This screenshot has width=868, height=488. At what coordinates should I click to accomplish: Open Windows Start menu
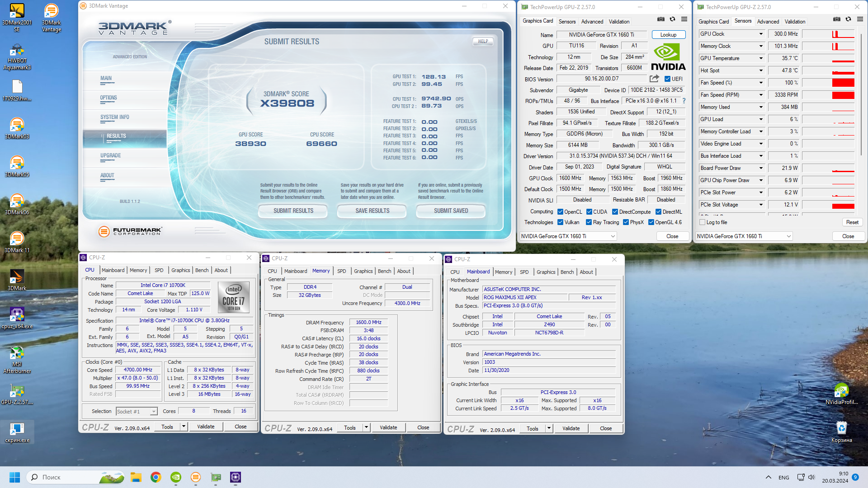pyautogui.click(x=15, y=477)
